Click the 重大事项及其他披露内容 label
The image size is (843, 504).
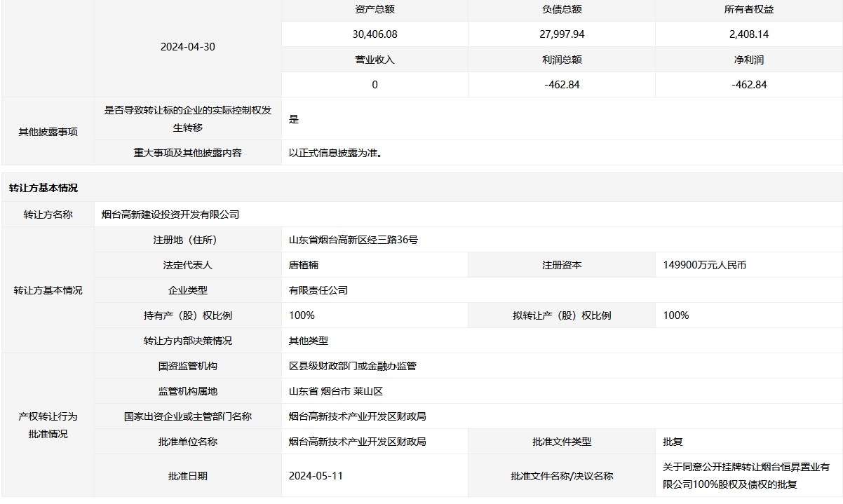click(187, 152)
